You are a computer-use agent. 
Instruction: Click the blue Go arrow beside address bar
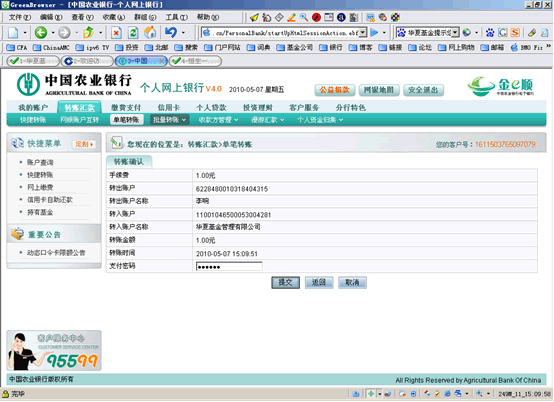click(374, 33)
